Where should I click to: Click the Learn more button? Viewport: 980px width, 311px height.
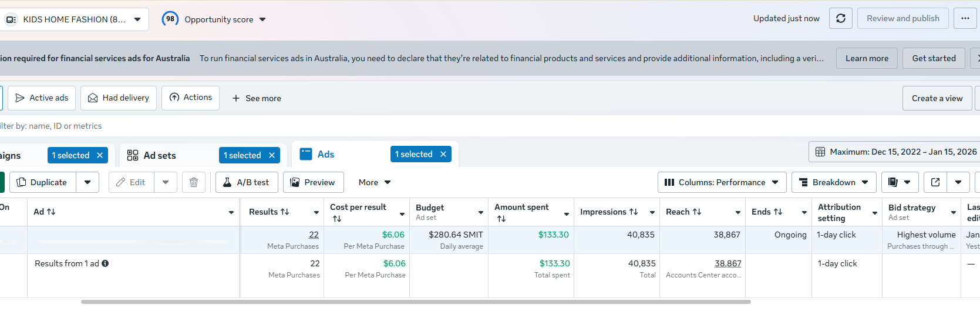(867, 58)
